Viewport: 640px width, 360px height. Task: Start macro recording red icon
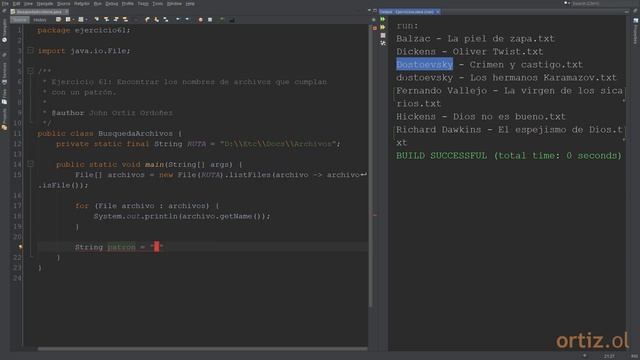point(200,19)
